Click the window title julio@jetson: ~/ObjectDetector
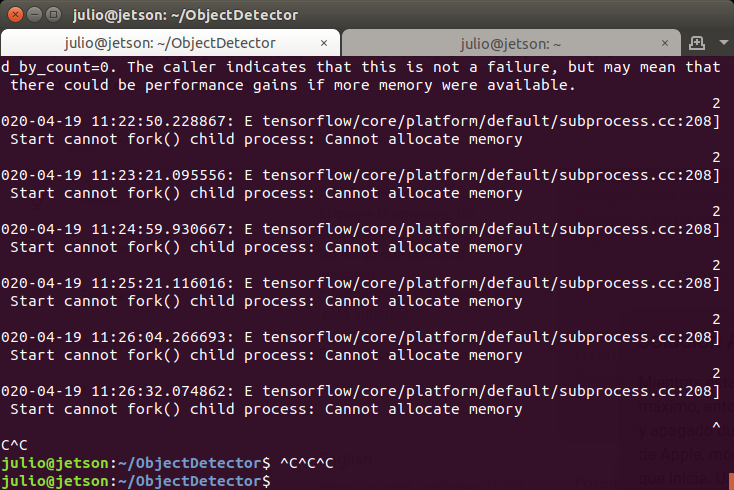 click(185, 15)
